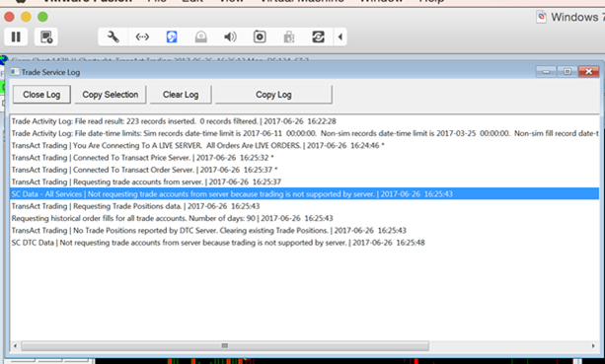The image size is (605, 364).
Task: Minimize the Trade Service Log window
Action: [546, 71]
